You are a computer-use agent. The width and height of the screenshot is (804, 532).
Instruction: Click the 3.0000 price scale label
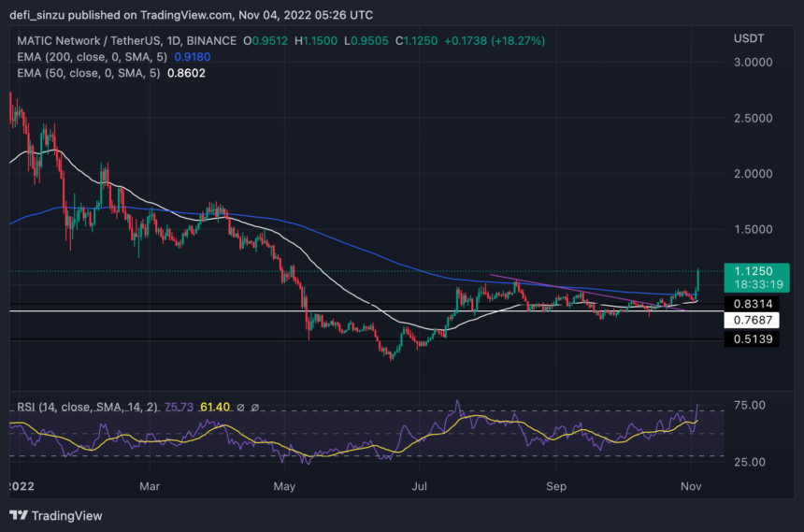(752, 62)
